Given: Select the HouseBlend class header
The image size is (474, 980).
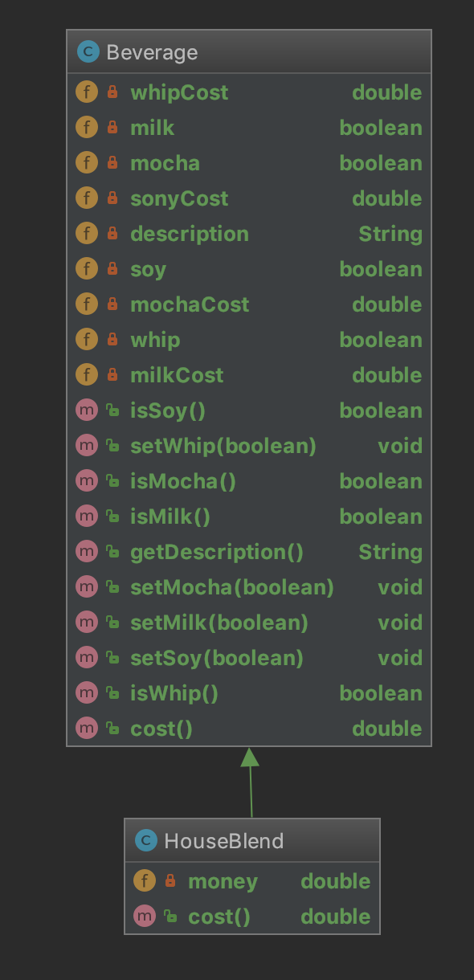Looking at the screenshot, I should (252, 841).
